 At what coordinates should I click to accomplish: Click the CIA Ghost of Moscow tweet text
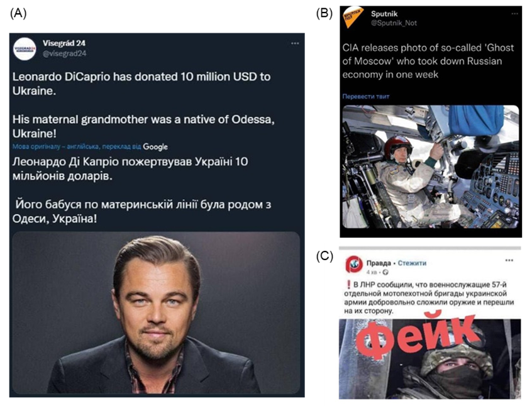coord(428,61)
